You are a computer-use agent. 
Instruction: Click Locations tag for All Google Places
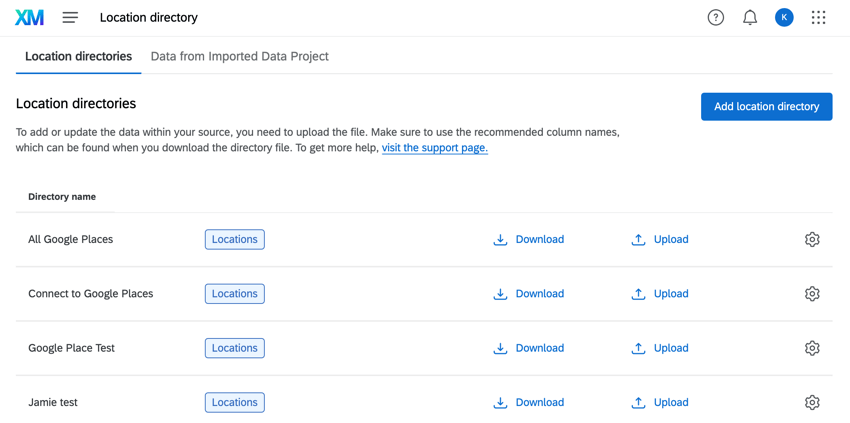(235, 239)
